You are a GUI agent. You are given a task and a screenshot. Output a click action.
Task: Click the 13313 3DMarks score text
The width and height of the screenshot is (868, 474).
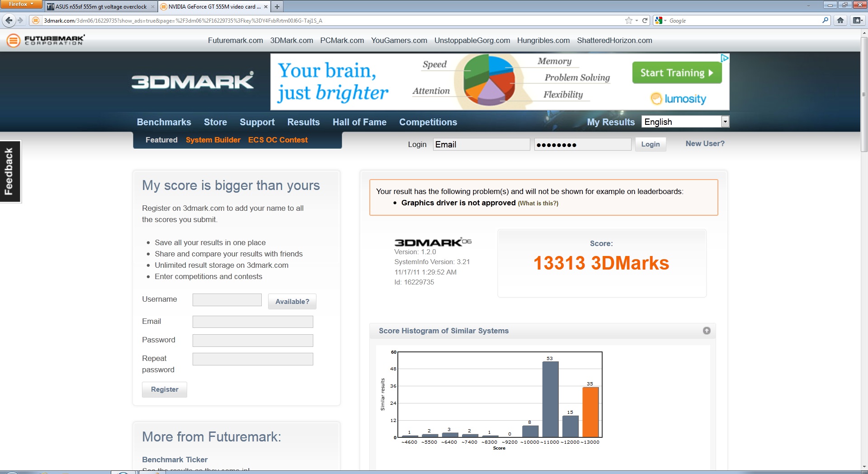601,263
